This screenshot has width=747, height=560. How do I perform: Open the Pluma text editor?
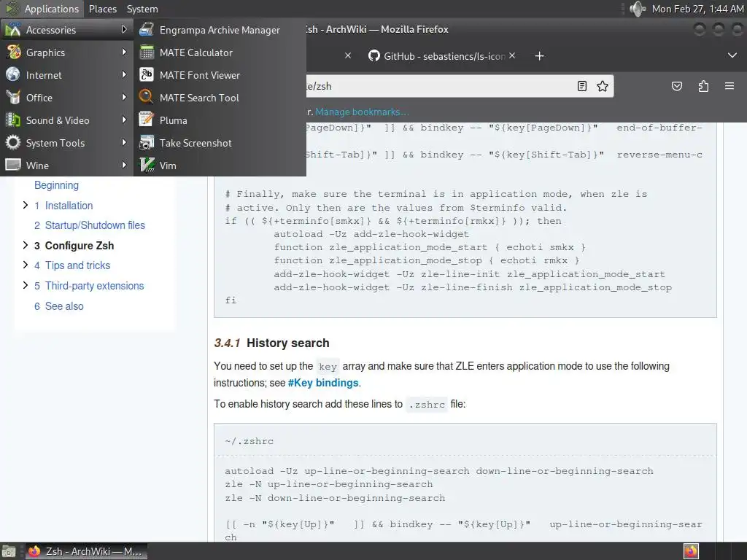(x=220, y=120)
